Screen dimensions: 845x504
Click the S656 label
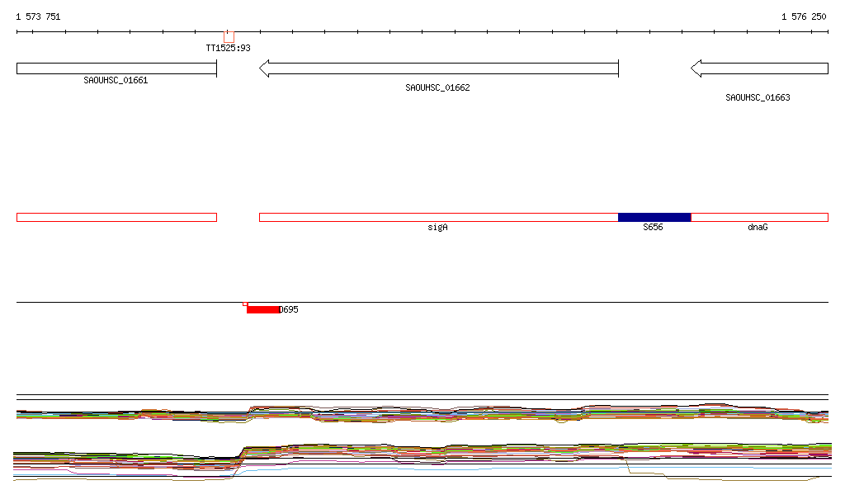pos(653,227)
